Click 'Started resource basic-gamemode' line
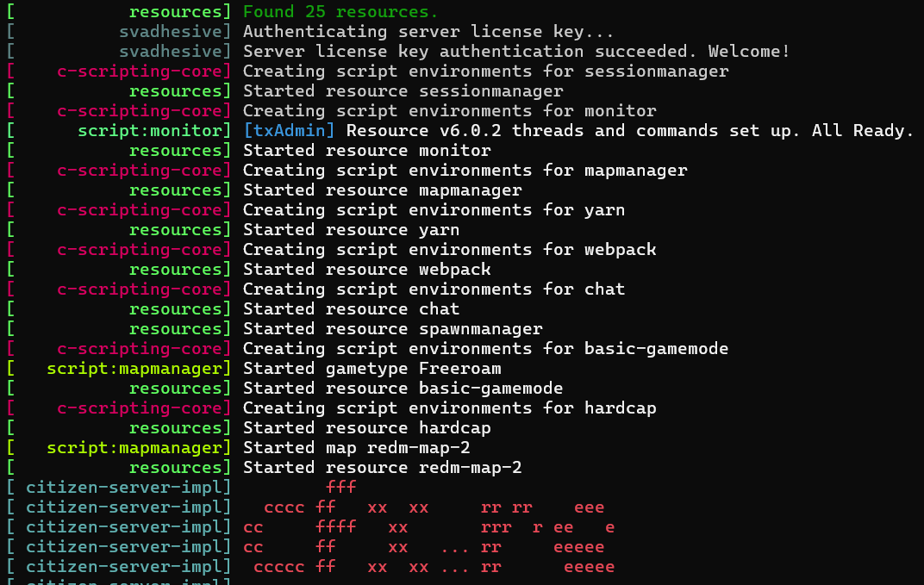Screen dimensions: 924x585 pos(403,389)
